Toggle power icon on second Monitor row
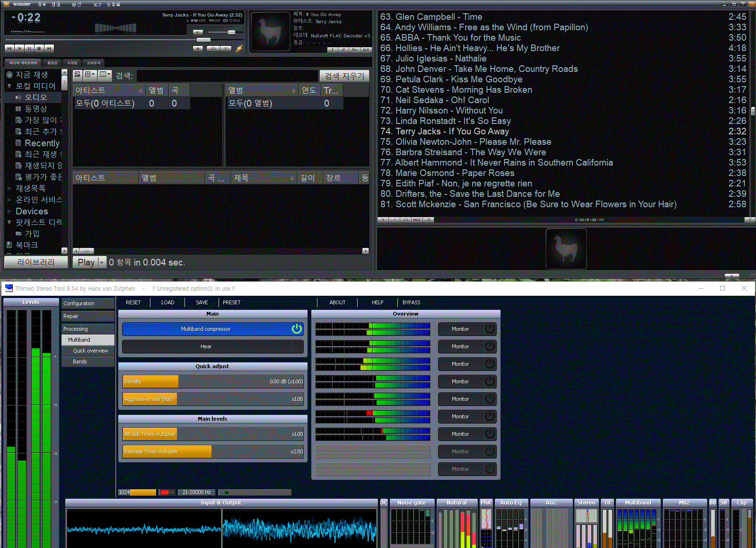Image resolution: width=756 pixels, height=548 pixels. coord(490,346)
